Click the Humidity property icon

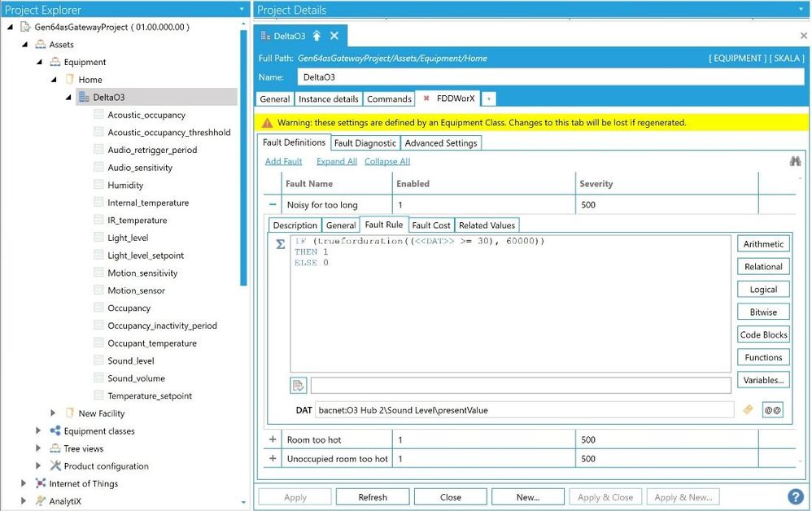[98, 185]
